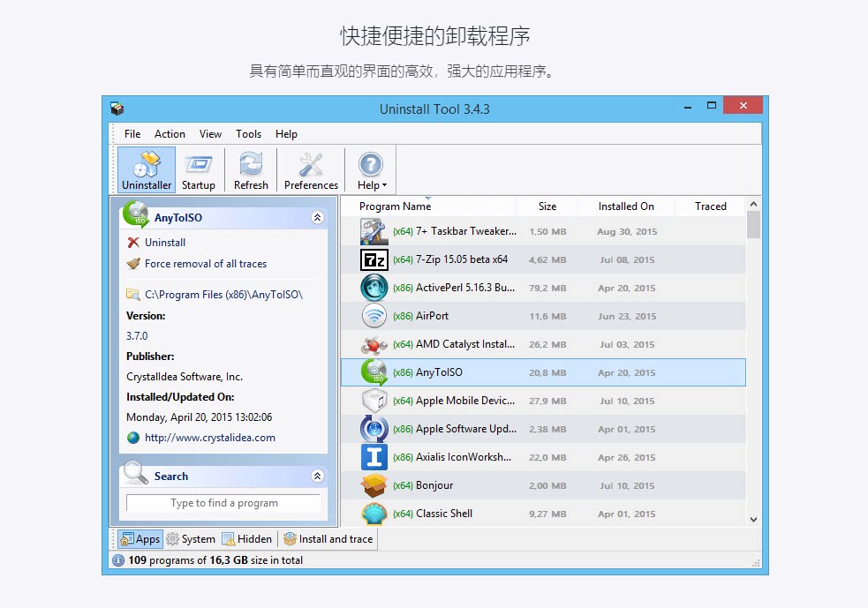Image resolution: width=868 pixels, height=608 pixels.
Task: Click the Crystalidea Software, Inc. publisher text
Action: click(x=185, y=377)
